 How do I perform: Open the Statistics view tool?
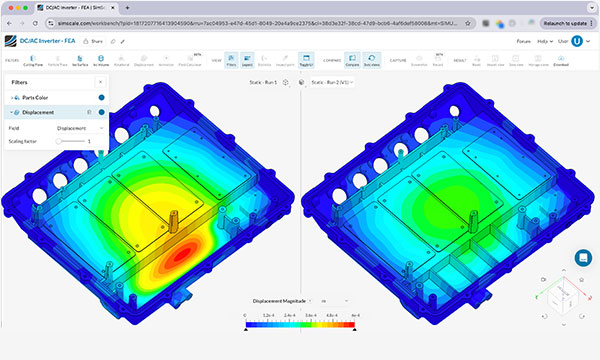[x=264, y=60]
